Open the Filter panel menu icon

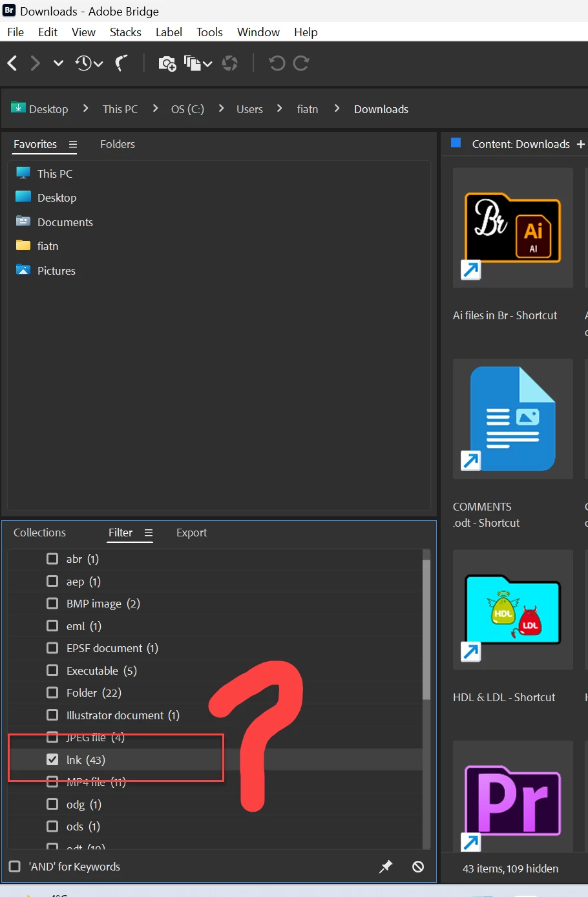tap(149, 533)
